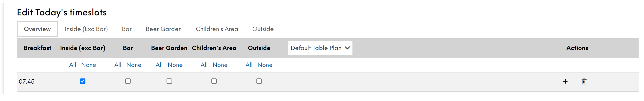Viewport: 644px width, 101px height.
Task: Delete the 07:45 timeslot via trash icon
Action: 584,82
